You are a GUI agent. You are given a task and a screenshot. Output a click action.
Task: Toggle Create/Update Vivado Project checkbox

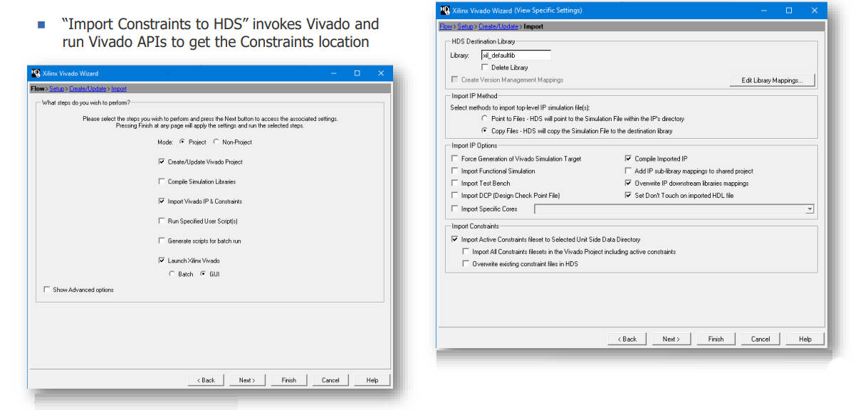tap(162, 162)
